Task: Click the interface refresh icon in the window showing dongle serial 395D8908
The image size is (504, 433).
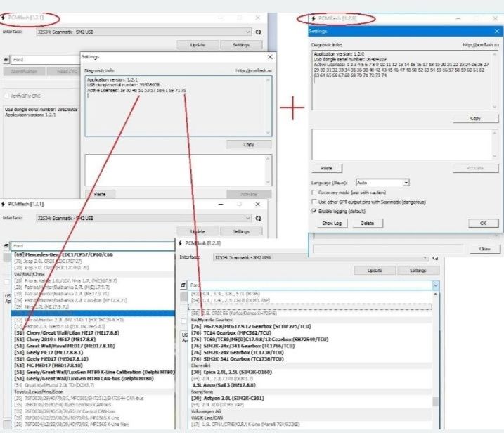Action: pyautogui.click(x=258, y=32)
